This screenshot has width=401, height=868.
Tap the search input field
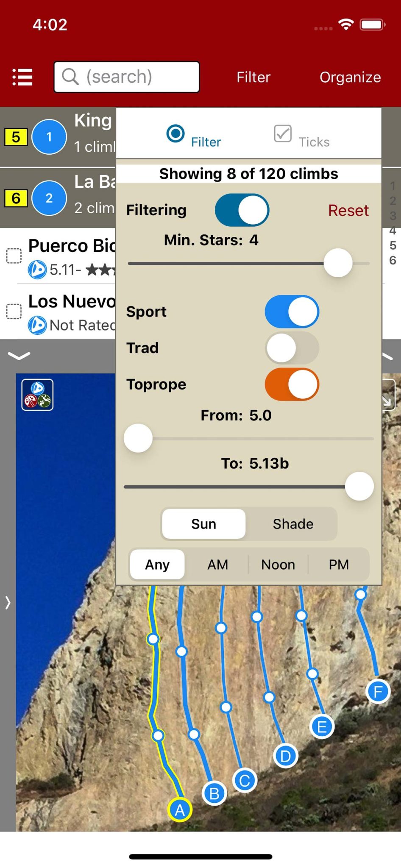(x=127, y=77)
